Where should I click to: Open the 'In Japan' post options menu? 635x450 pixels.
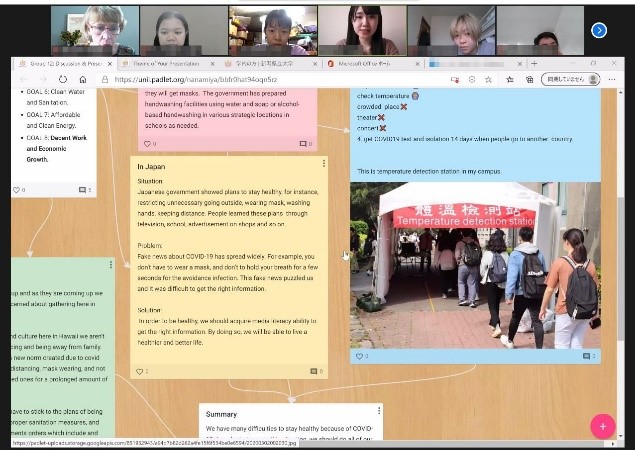[x=323, y=163]
